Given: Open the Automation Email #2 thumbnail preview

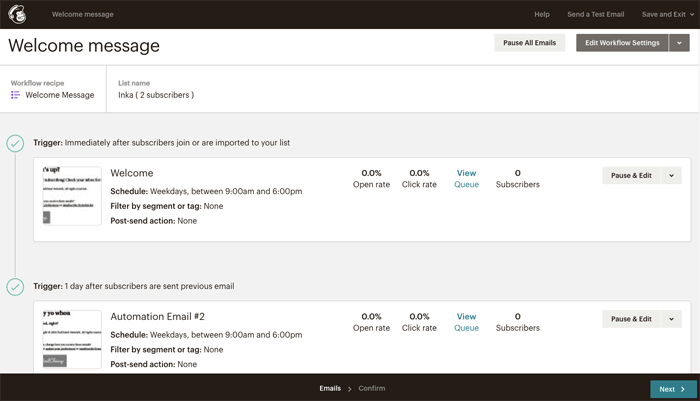Looking at the screenshot, I should pyautogui.click(x=72, y=339).
